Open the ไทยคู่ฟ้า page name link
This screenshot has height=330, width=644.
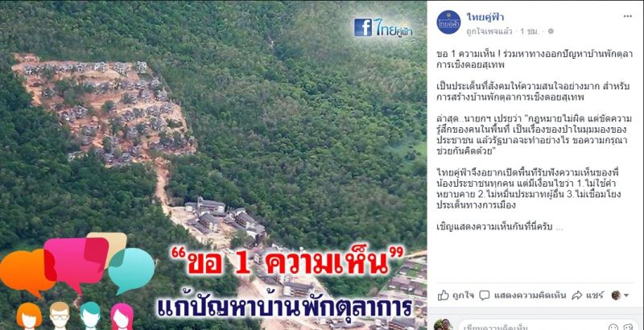tap(485, 17)
